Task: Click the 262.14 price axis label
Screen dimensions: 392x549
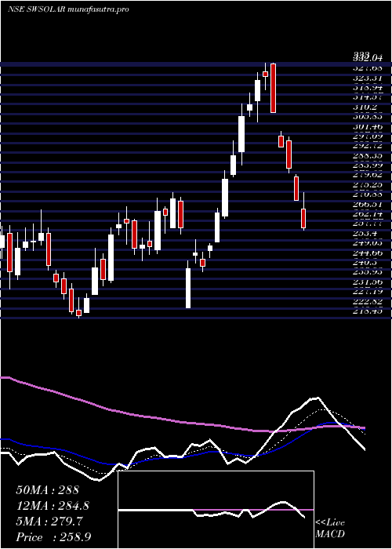Action: tap(367, 213)
